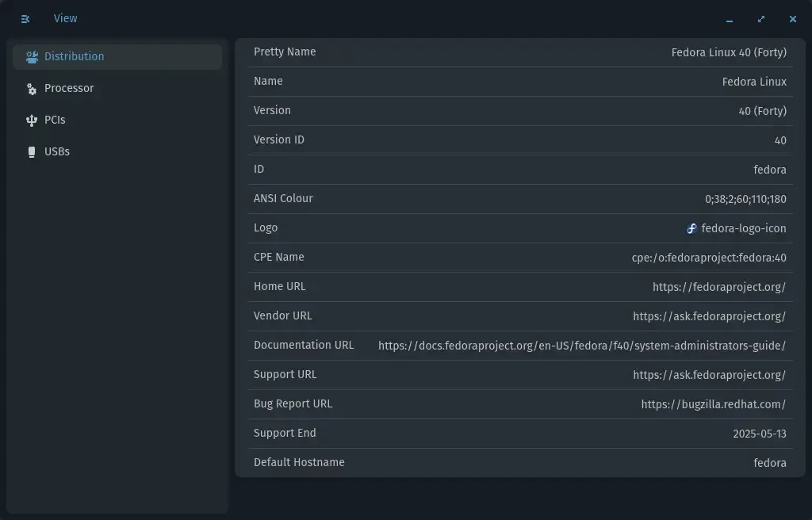Click the Default Hostname row
Viewport: 812px width, 520px height.
pos(520,462)
